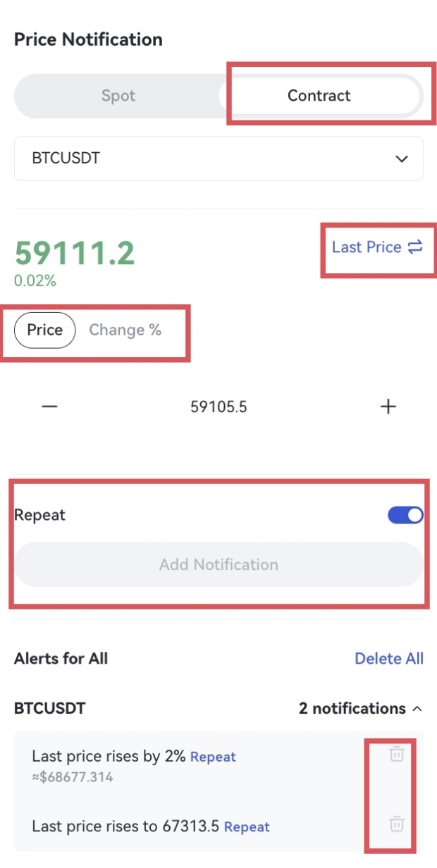This screenshot has width=437, height=868.
Task: Click the BTCUSDT group header under Alerts for All
Action: click(x=49, y=709)
